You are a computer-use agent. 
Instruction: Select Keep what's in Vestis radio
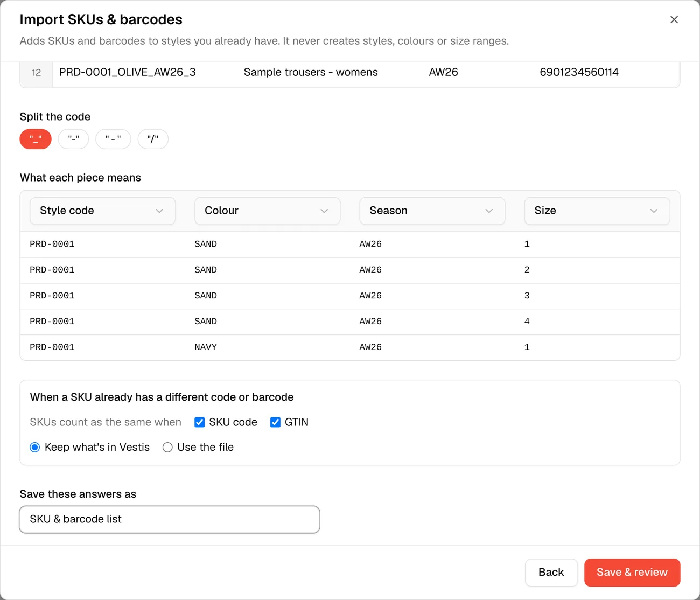coord(35,447)
